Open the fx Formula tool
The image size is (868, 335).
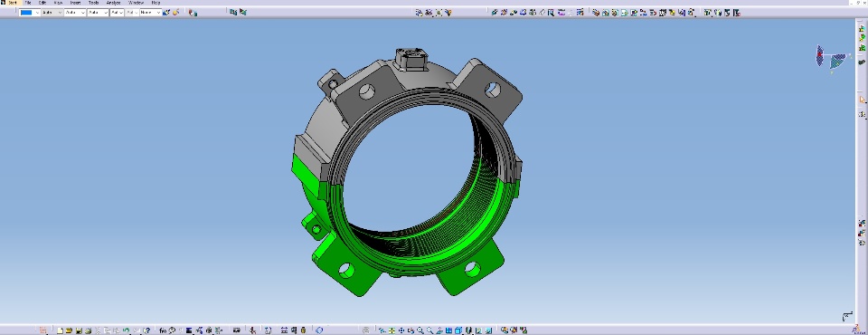163,330
